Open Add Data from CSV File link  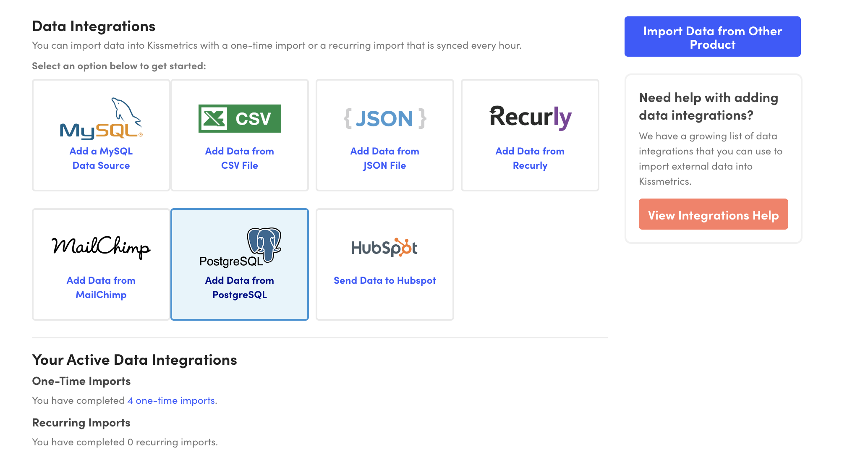tap(239, 158)
